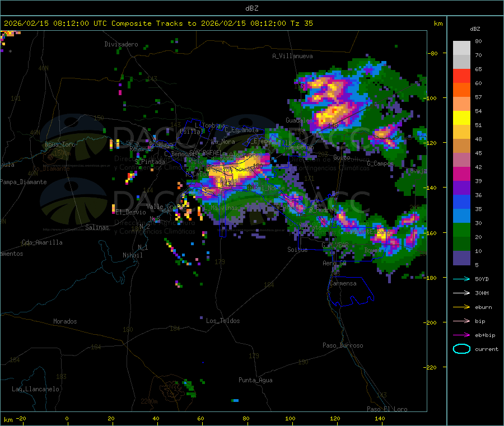Select the green 20 dBZ color swatch
This screenshot has height=426, width=504.
pyautogui.click(x=461, y=230)
